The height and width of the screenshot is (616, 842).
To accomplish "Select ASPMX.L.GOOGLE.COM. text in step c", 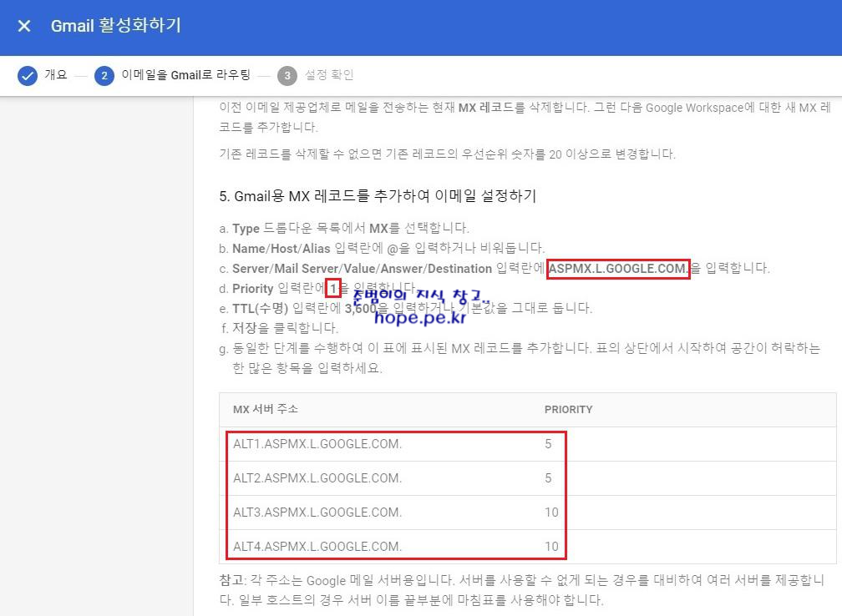I will [x=618, y=268].
